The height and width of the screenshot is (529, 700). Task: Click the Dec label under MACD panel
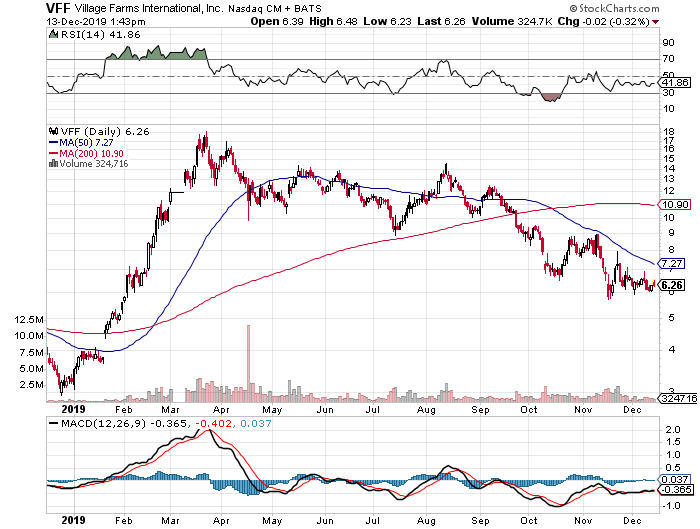coord(632,521)
